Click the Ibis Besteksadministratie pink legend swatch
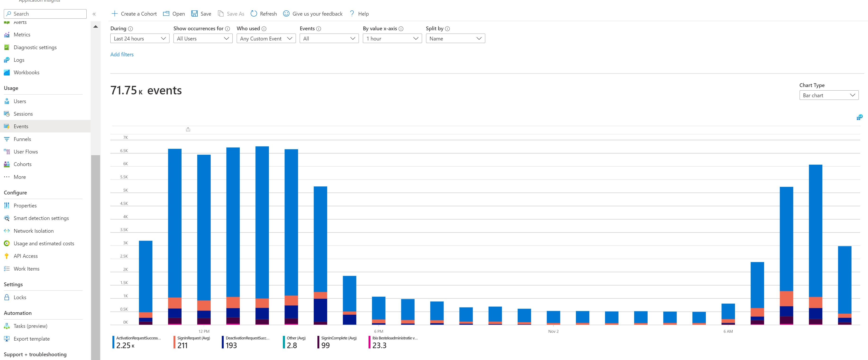 click(x=370, y=342)
